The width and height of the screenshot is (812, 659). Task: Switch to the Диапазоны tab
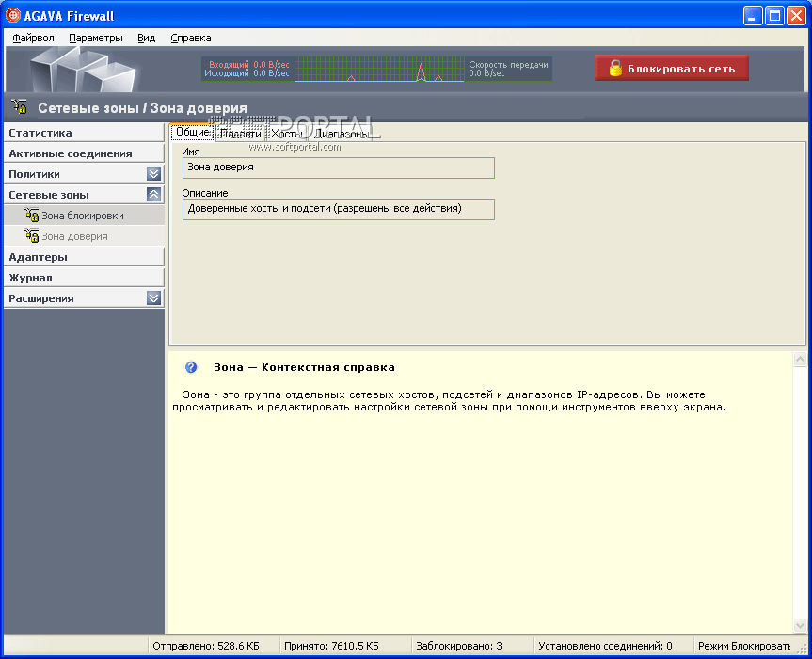342,134
